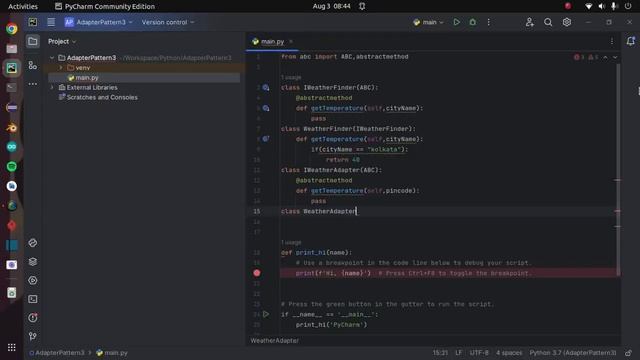Open Spotify from the dock
Viewport: 640px width, 360px height.
pos(11,166)
